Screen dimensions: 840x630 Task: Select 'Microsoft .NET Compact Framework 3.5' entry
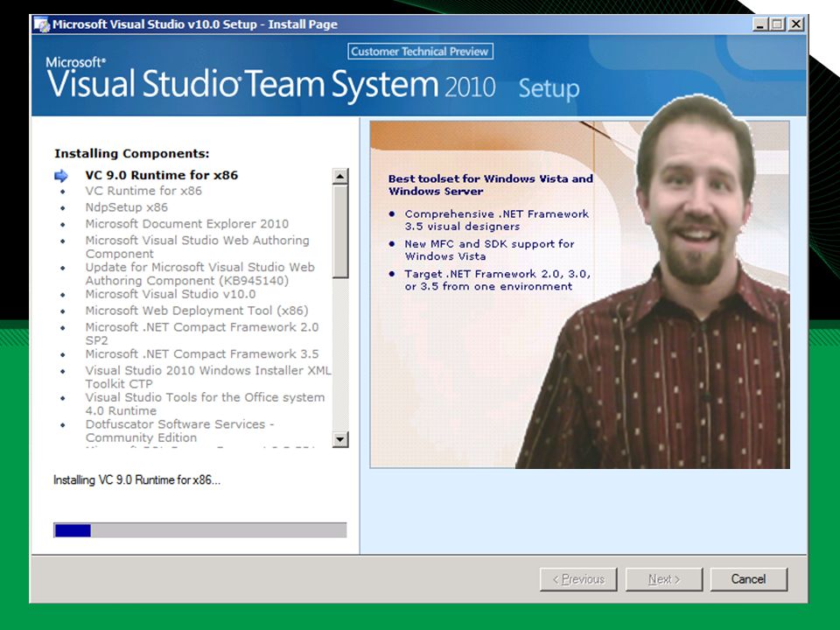(202, 354)
